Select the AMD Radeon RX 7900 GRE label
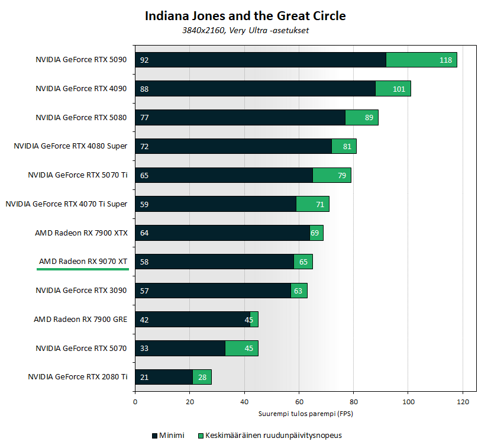491x448 pixels. 80,319
